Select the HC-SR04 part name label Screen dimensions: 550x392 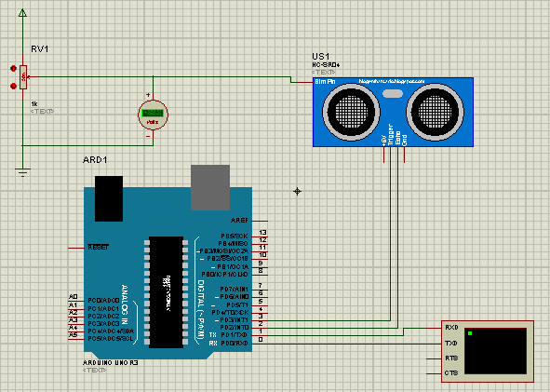coord(326,65)
